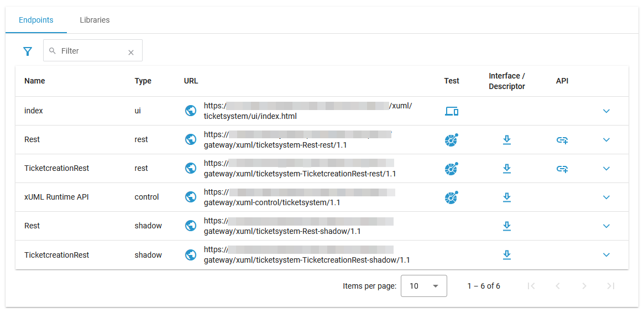Viewport: 644px width, 313px height.
Task: Expand the index endpoint row
Action: coord(606,111)
